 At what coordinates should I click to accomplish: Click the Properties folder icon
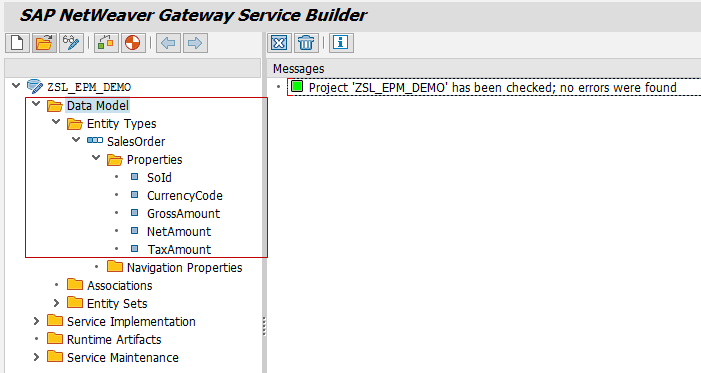114,160
